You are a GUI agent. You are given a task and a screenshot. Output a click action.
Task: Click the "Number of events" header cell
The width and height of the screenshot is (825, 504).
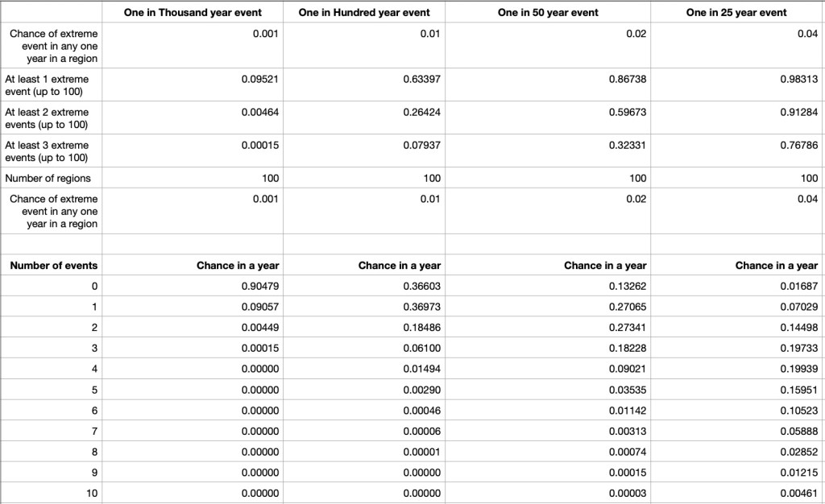coord(54,265)
